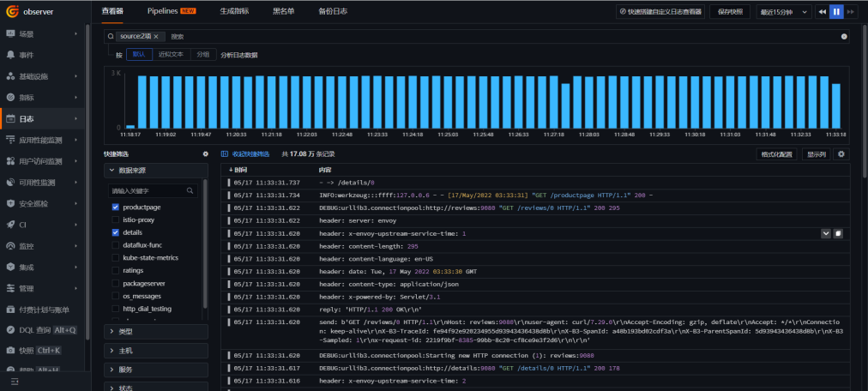The image size is (868, 391).
Task: Pause the live log refresh
Action: pos(836,12)
